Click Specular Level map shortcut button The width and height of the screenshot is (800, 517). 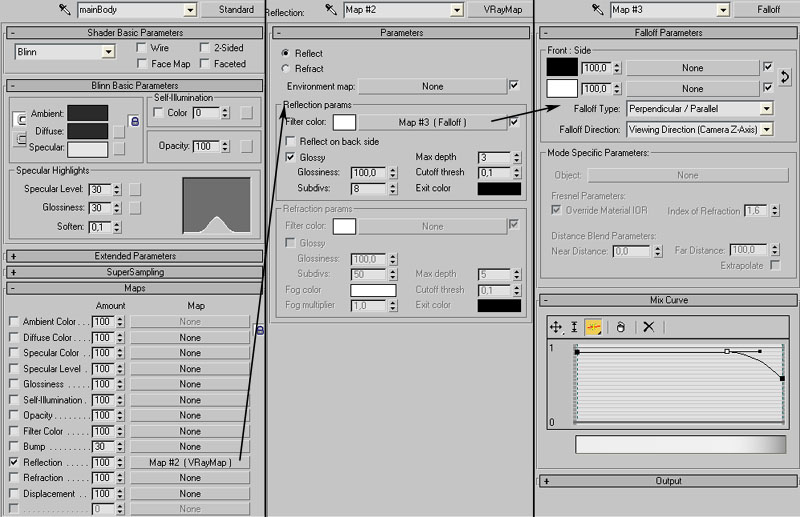[x=135, y=189]
